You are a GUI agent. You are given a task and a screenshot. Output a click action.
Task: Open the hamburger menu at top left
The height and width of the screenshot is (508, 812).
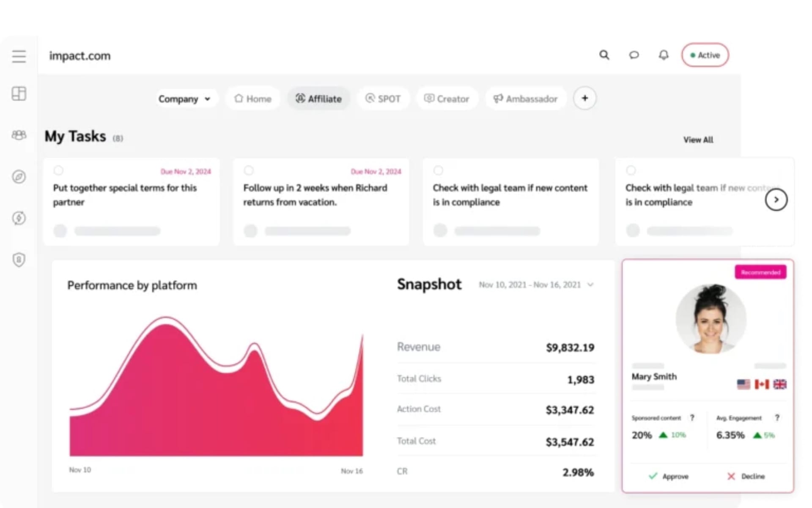pos(19,56)
